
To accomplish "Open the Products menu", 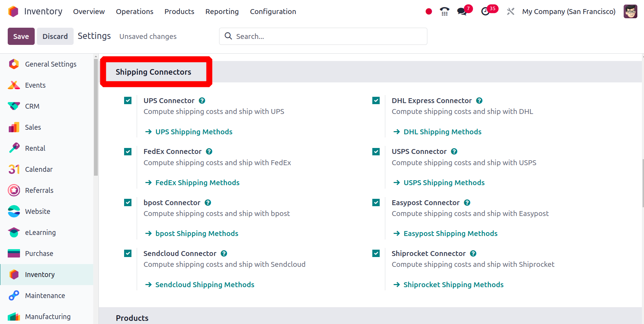I will pos(179,12).
